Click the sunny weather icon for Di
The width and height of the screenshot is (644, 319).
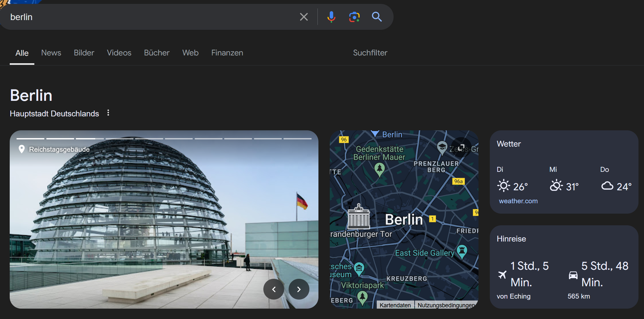tap(503, 186)
